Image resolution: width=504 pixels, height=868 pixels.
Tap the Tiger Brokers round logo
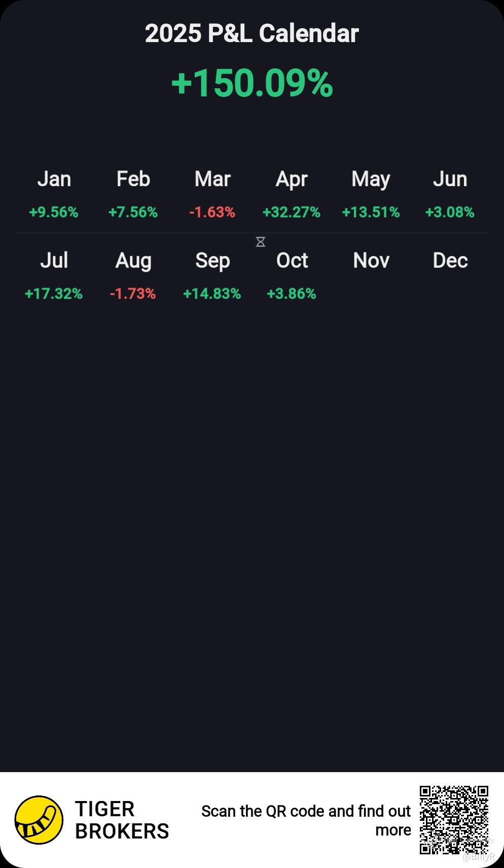[39, 820]
